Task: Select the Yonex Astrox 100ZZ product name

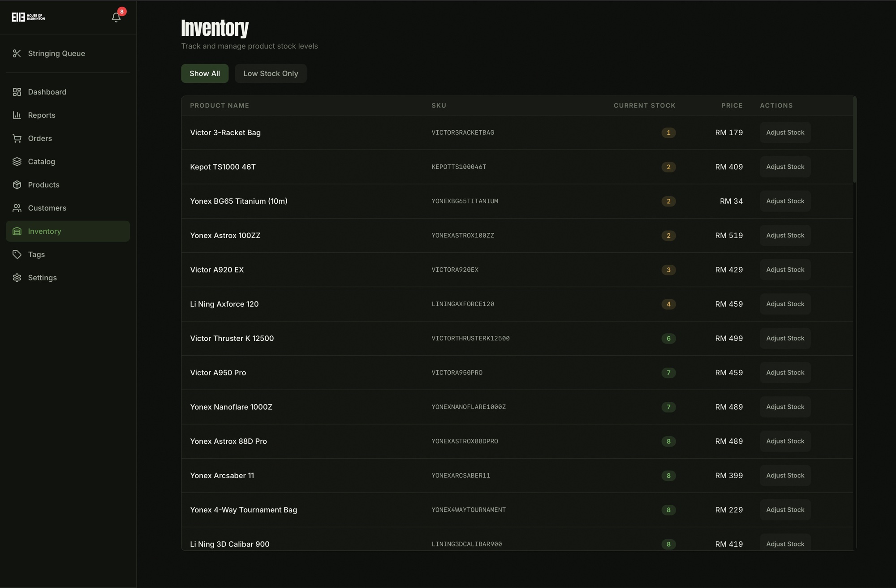Action: tap(225, 236)
